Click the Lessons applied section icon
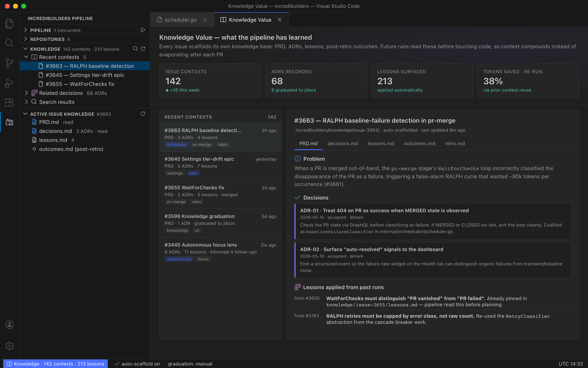The height and width of the screenshot is (368, 588). click(x=297, y=287)
